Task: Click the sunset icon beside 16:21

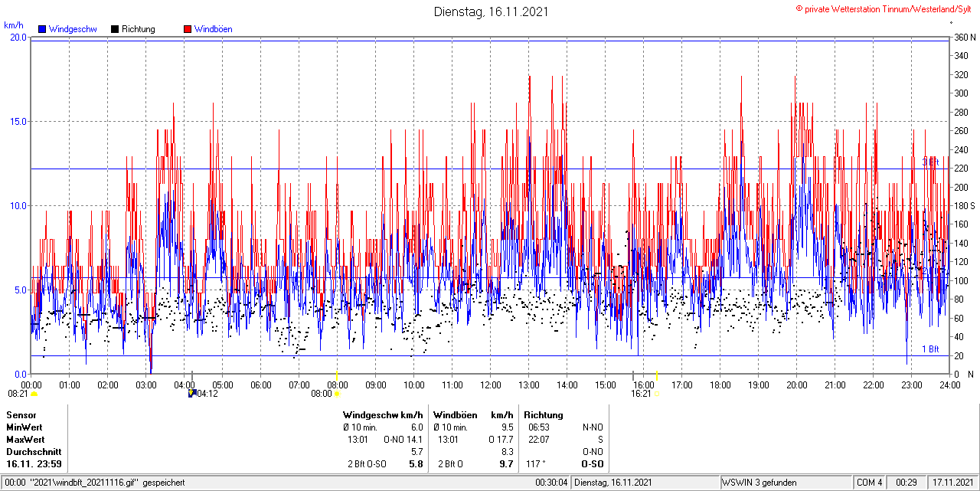Action: click(x=657, y=394)
